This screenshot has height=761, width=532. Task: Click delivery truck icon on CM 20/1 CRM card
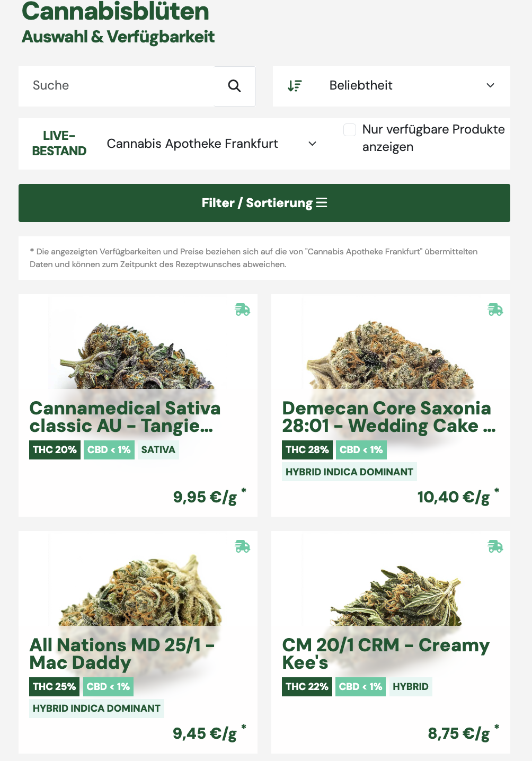[495, 546]
